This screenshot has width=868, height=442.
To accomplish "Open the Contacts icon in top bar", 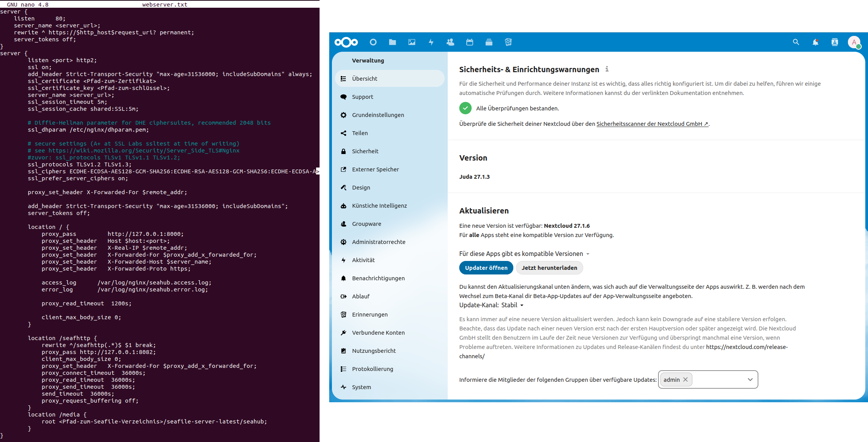I will coord(451,42).
